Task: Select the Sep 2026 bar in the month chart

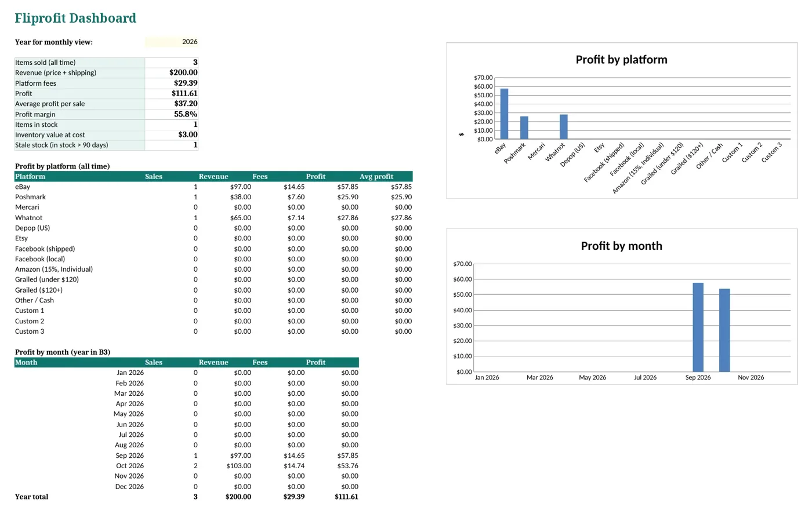Action: click(x=698, y=327)
